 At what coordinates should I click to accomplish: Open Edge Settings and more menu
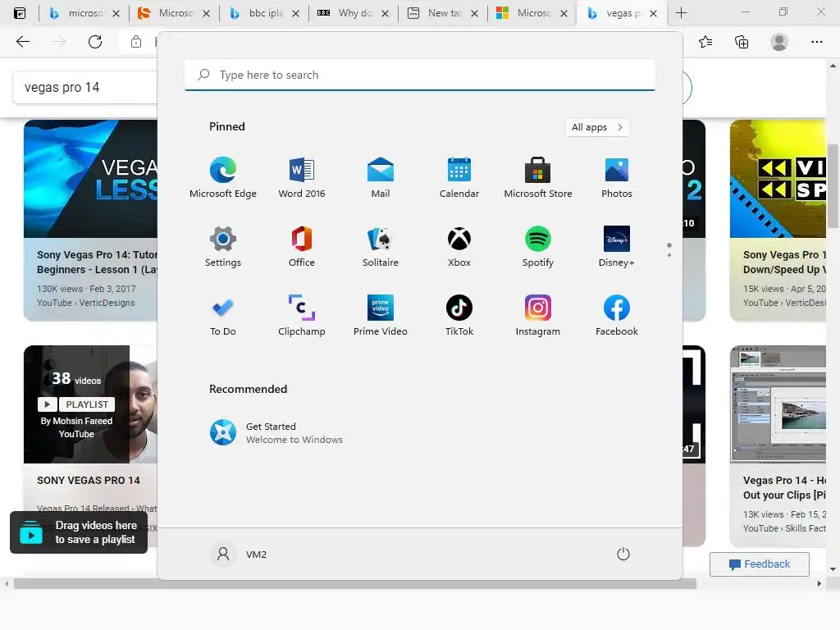click(816, 42)
